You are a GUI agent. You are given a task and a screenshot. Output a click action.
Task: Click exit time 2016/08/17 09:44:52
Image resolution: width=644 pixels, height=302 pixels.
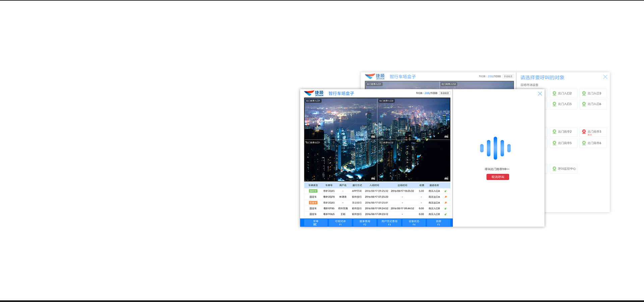pos(402,208)
